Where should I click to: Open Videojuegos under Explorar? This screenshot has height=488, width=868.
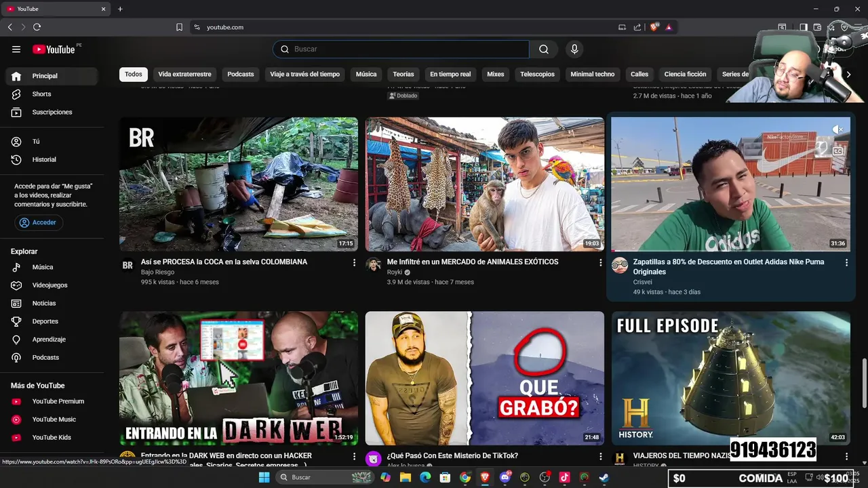tap(52, 285)
